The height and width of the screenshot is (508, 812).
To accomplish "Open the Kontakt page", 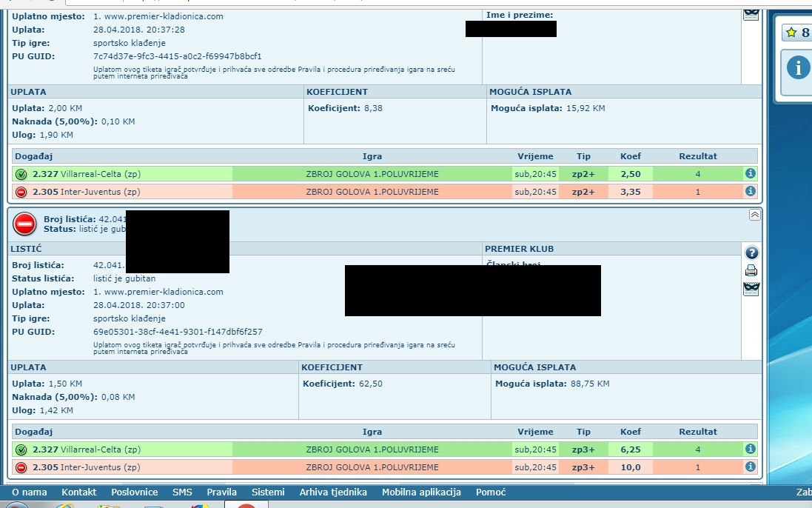I will tap(78, 492).
